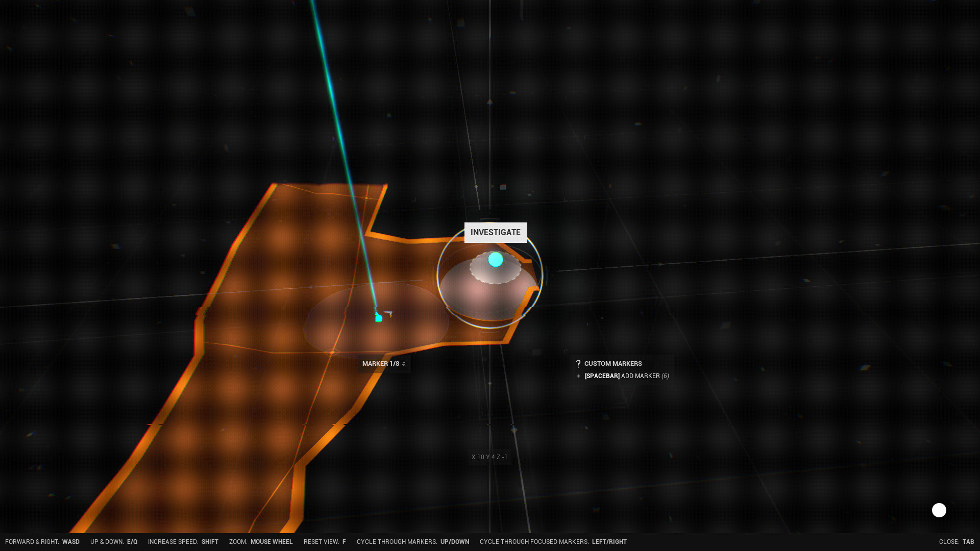Click the cyan player position marker
The image size is (980, 551).
[379, 318]
